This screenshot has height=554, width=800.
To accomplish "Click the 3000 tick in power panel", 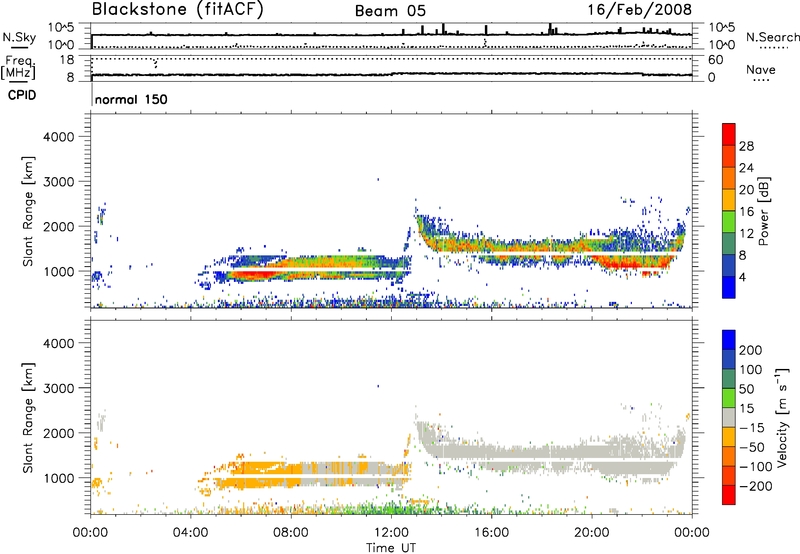I will (59, 182).
